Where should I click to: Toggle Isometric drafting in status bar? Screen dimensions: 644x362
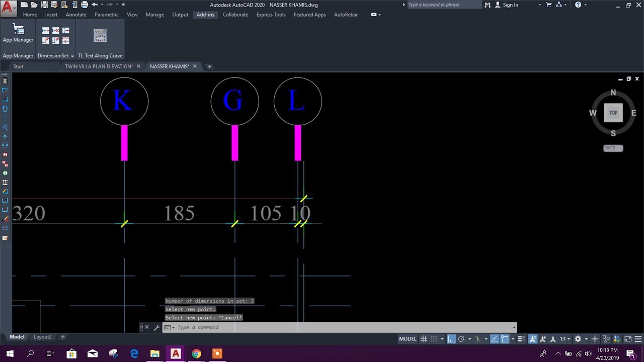click(477, 339)
